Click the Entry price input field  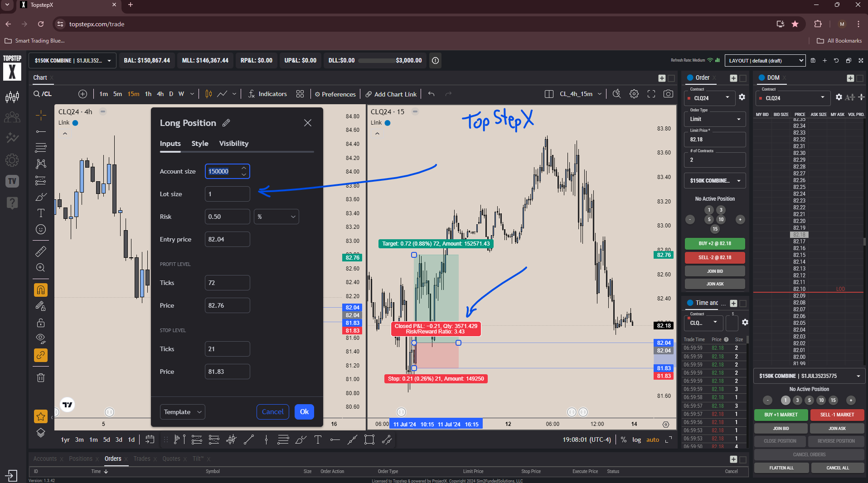(x=227, y=239)
